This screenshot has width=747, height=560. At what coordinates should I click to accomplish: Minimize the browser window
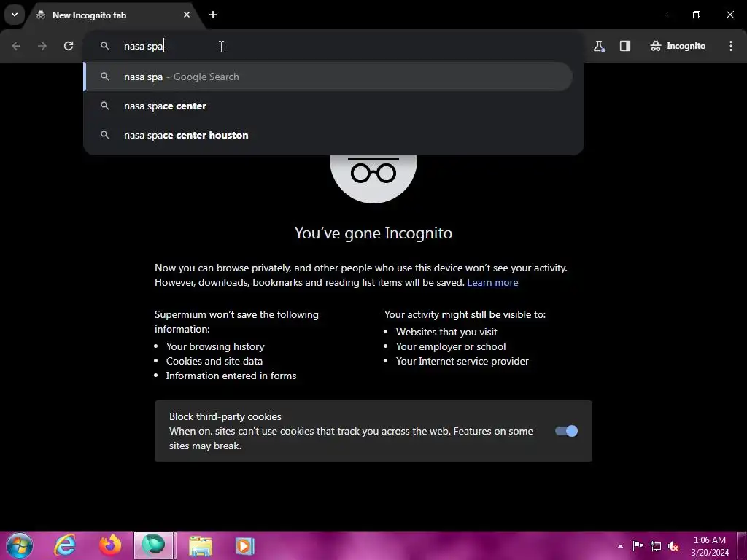click(662, 15)
